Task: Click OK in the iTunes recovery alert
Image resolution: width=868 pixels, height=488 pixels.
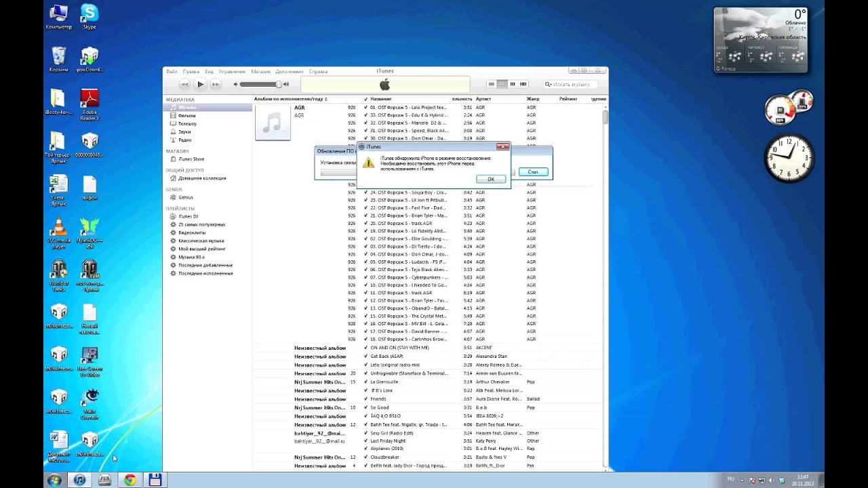Action: (x=490, y=179)
